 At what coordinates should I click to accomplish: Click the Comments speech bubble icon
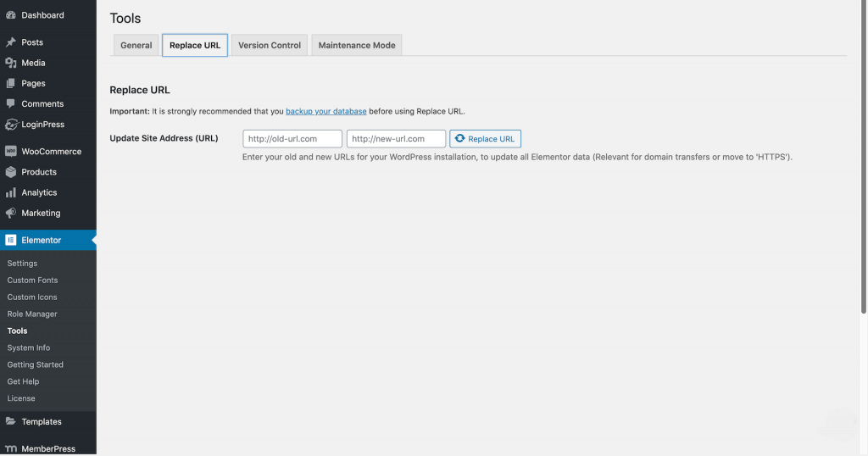[11, 103]
